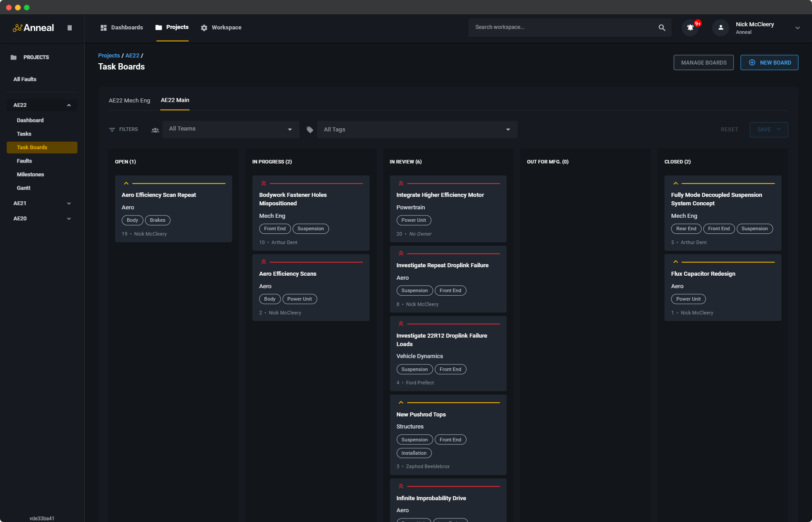Image resolution: width=812 pixels, height=522 pixels.
Task: Click the filters icon
Action: 112,130
